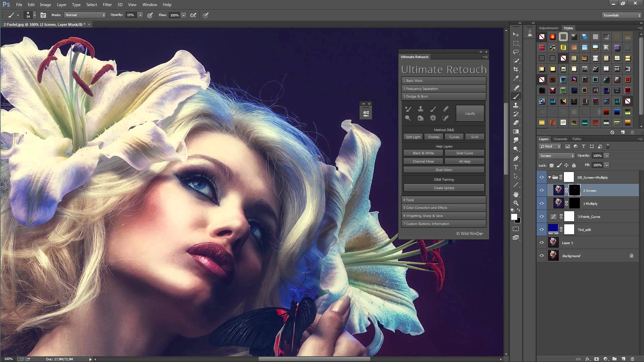Click the add layer style fx icon

(x=588, y=359)
